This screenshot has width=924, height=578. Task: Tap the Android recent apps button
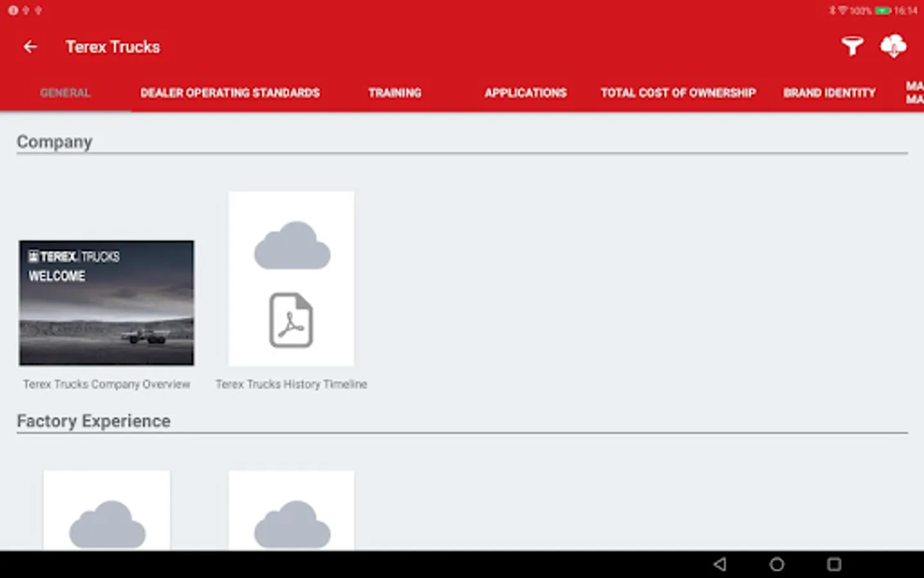coord(834,565)
